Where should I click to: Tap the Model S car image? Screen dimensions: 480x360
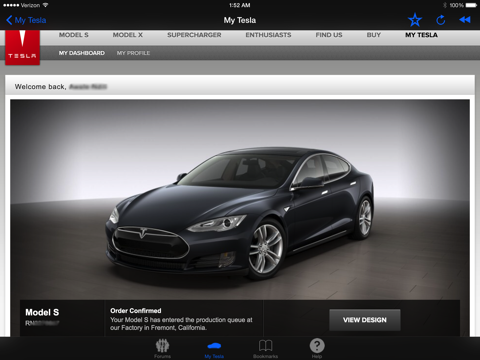(x=240, y=213)
